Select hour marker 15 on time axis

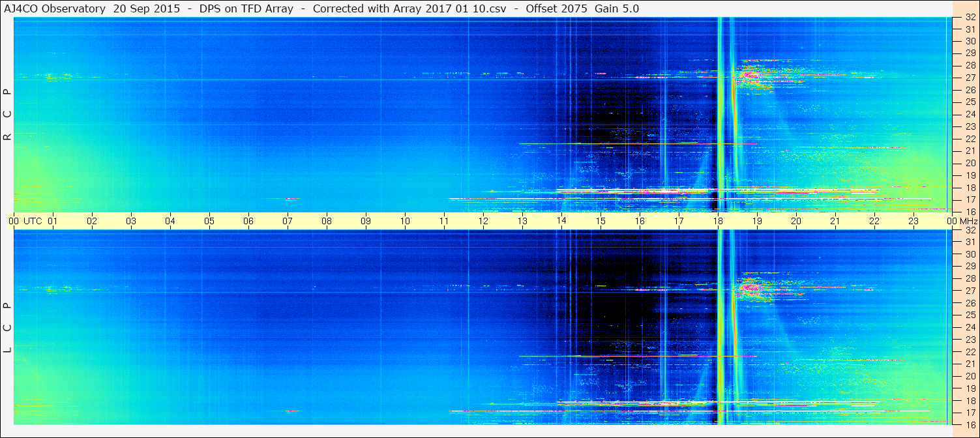601,221
